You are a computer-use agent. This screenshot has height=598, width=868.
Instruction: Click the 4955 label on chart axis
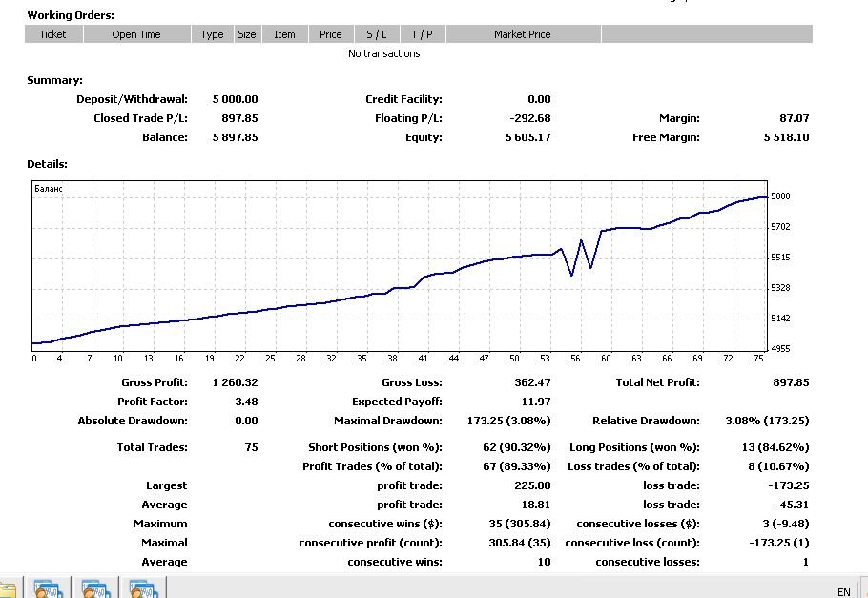click(780, 349)
